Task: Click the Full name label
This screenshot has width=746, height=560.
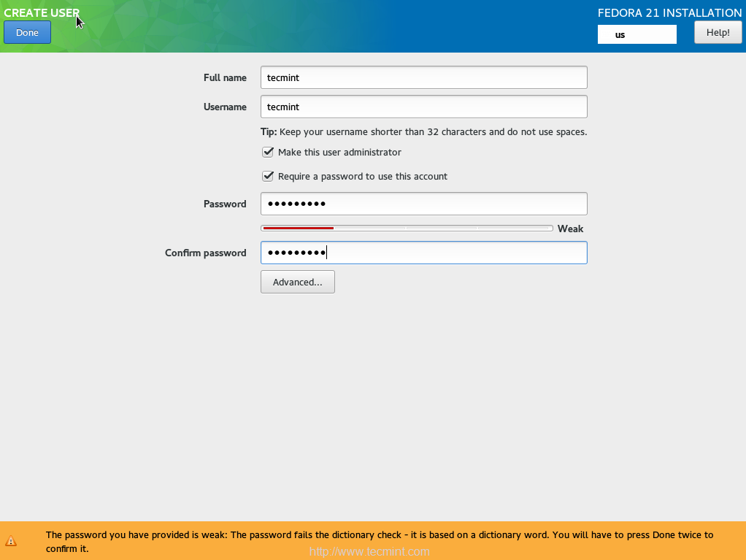Action: [x=225, y=77]
